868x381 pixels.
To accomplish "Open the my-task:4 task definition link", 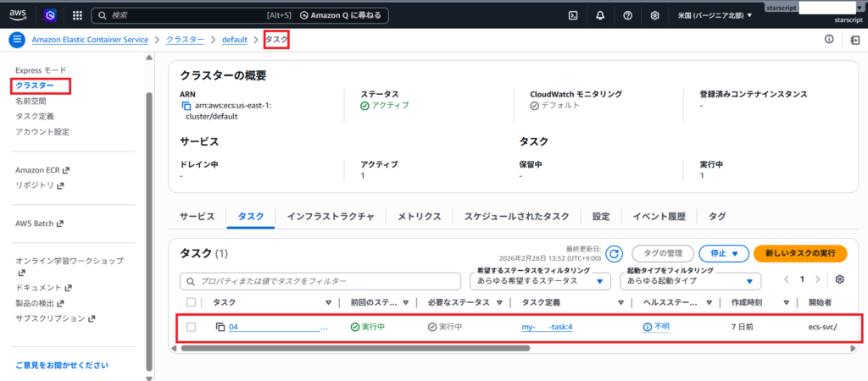I will 547,327.
